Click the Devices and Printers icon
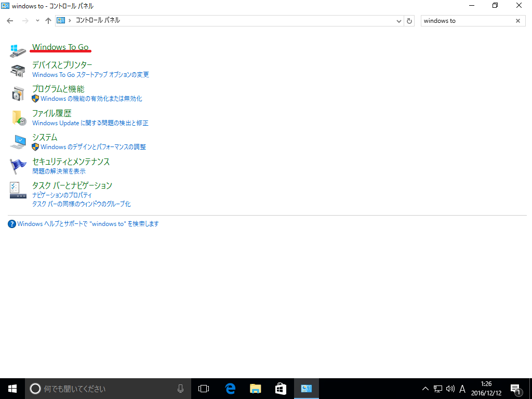The height and width of the screenshot is (399, 532). [x=18, y=71]
